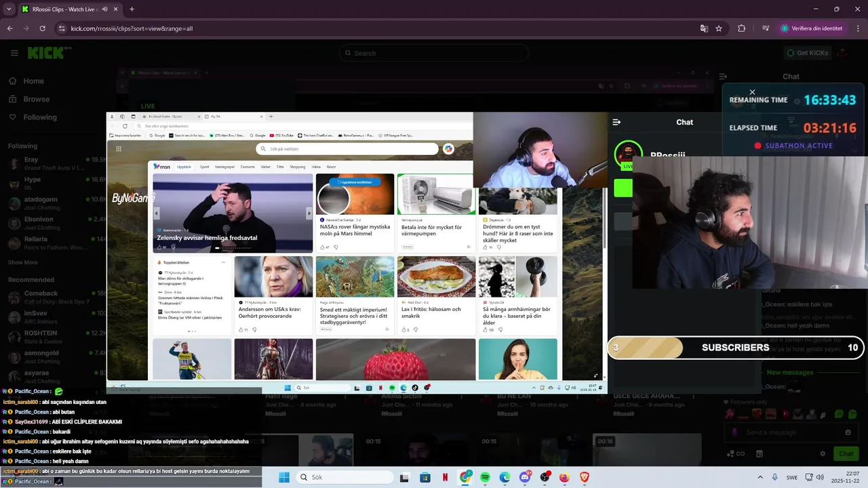The height and width of the screenshot is (488, 868).
Task: Open recommended channel asyarae
Action: (57, 376)
